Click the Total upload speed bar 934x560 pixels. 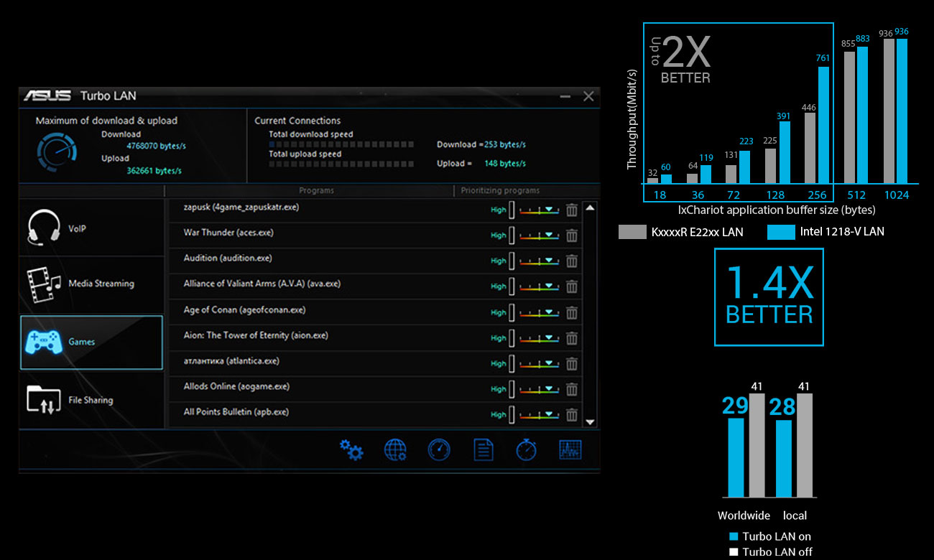point(342,164)
